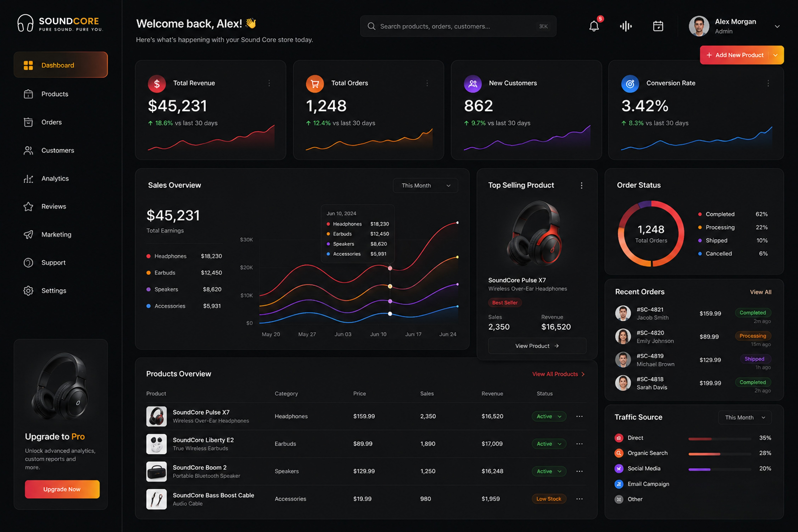Click Upgrade Now button
The height and width of the screenshot is (532, 798).
62,489
